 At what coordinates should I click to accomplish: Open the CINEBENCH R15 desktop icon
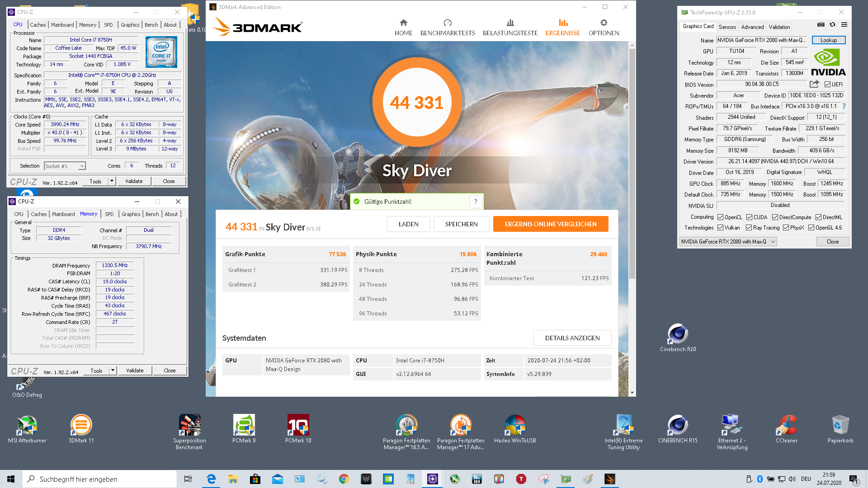click(678, 429)
